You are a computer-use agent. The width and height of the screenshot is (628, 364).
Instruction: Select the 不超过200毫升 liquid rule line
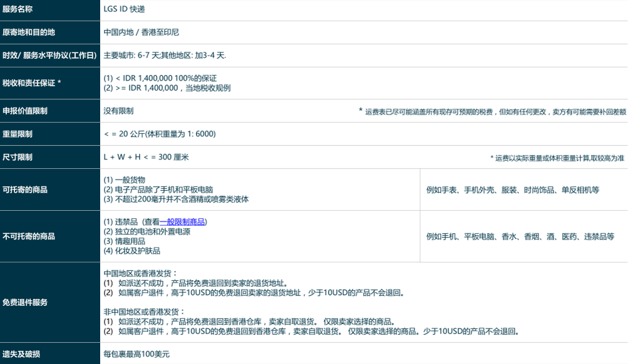pyautogui.click(x=176, y=200)
